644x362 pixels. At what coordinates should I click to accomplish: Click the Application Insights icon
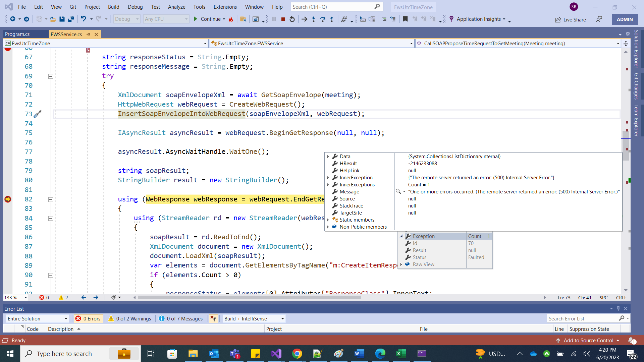[451, 19]
